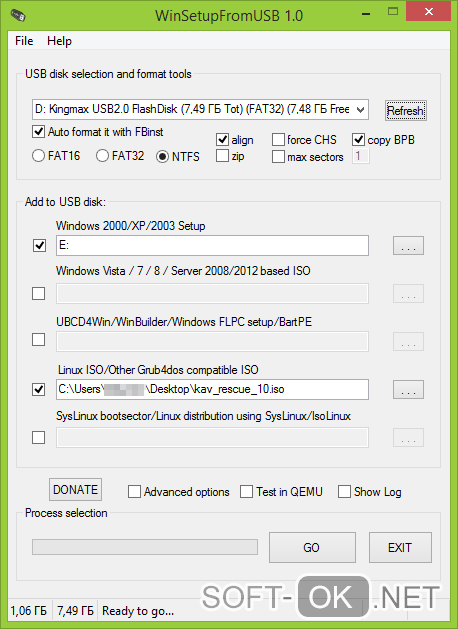This screenshot has height=629, width=458.
Task: Refresh the USB disk list
Action: tap(405, 110)
